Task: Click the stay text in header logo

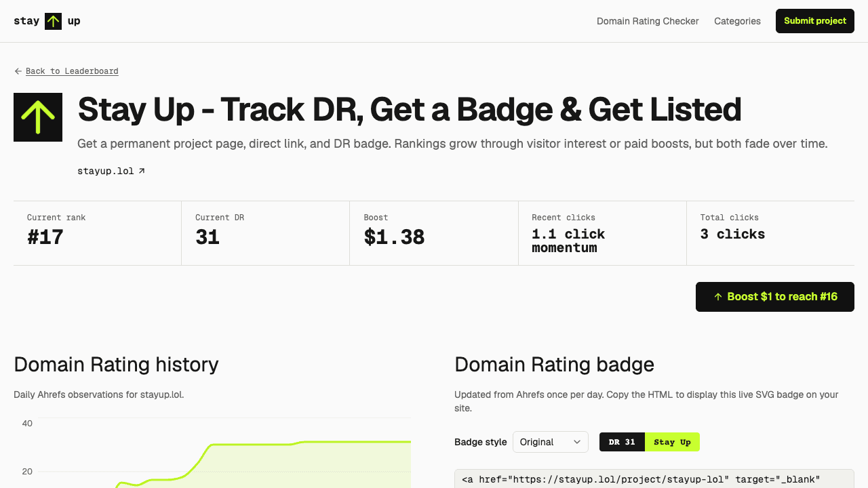Action: click(26, 21)
